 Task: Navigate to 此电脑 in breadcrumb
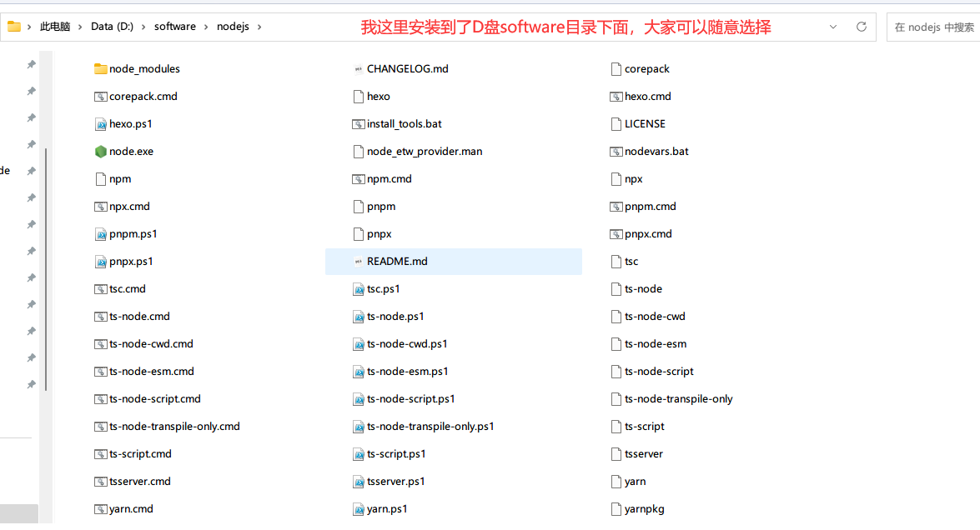55,27
